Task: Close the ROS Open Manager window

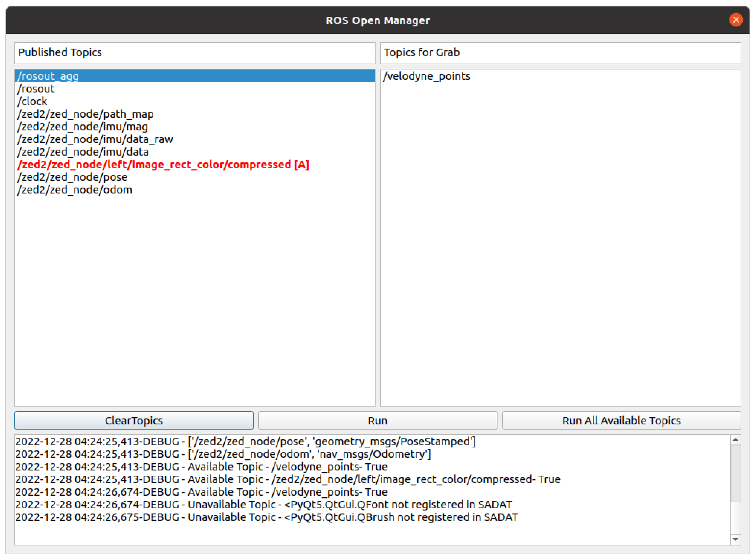Action: pyautogui.click(x=736, y=20)
